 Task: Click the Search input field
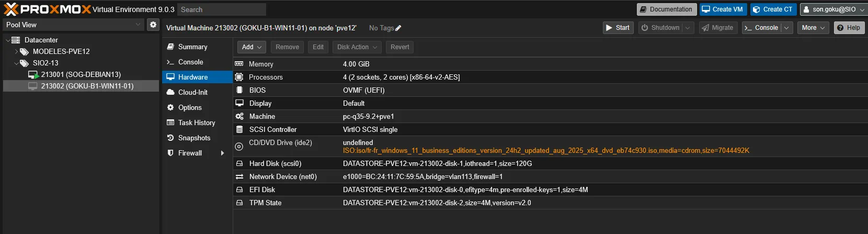pyautogui.click(x=221, y=9)
